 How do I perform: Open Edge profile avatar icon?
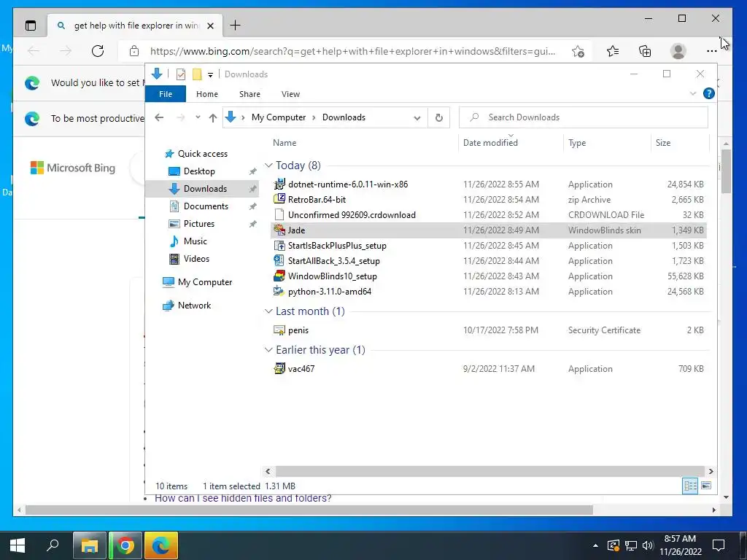(678, 51)
